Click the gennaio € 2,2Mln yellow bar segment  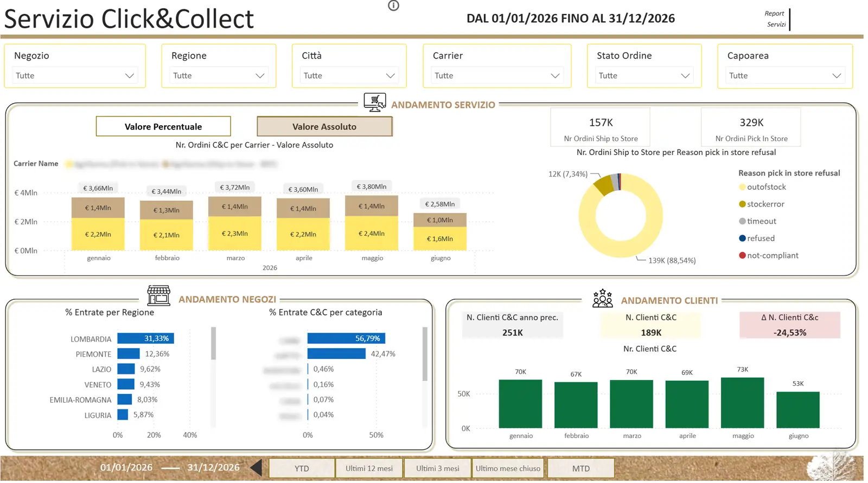(98, 234)
